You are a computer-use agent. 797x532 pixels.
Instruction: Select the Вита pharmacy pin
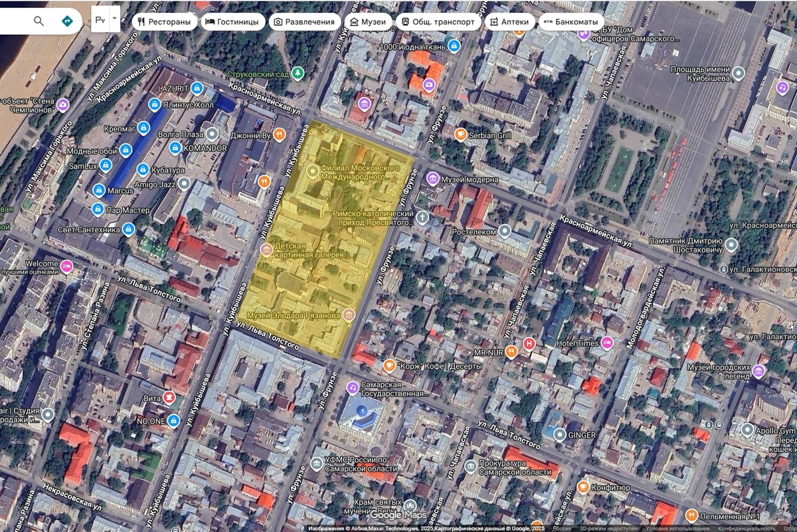169,398
